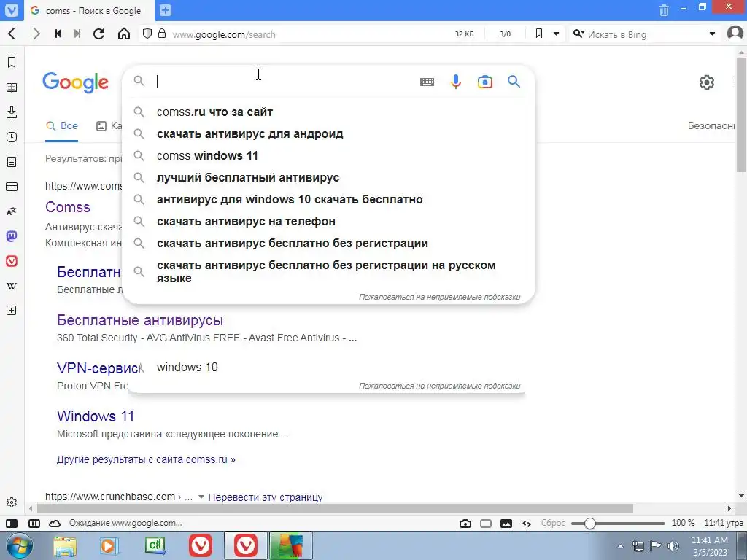The width and height of the screenshot is (747, 560).
Task: Toggle images and animations
Action: coord(506,524)
